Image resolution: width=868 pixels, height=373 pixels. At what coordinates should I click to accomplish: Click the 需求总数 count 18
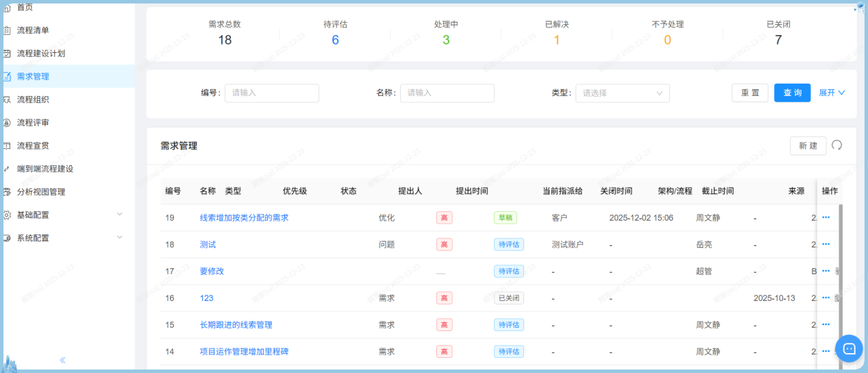pyautogui.click(x=225, y=40)
